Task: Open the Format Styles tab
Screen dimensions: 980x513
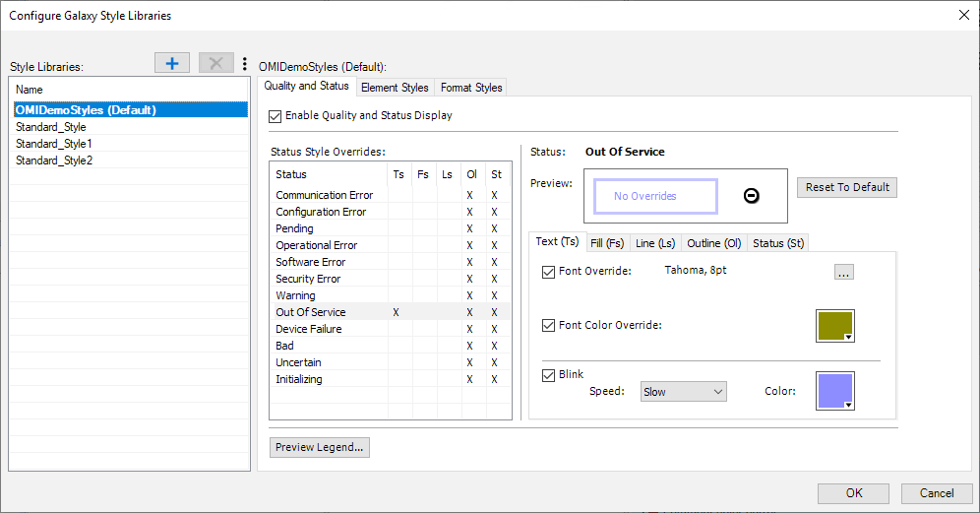Action: [471, 88]
